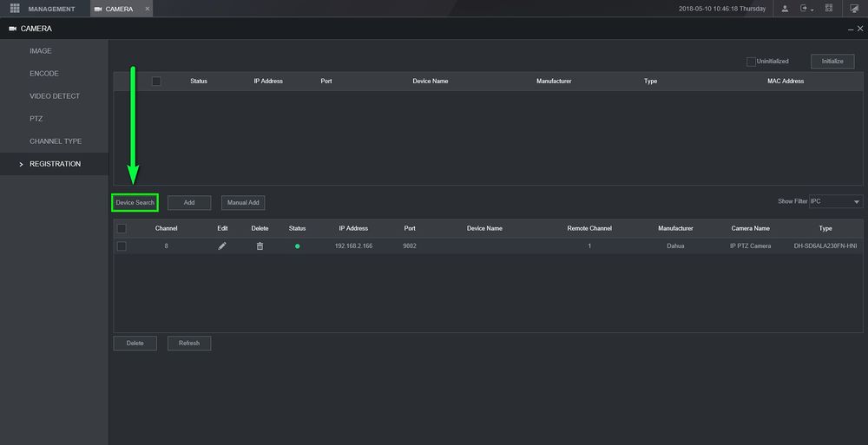Open the ENCODE menu item
Image resolution: width=868 pixels, height=445 pixels.
click(44, 74)
